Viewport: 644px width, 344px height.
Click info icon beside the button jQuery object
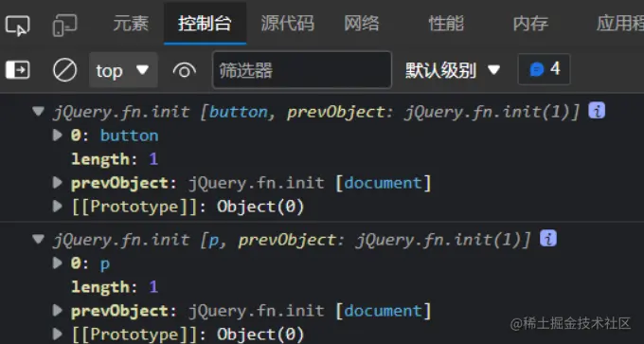(597, 111)
